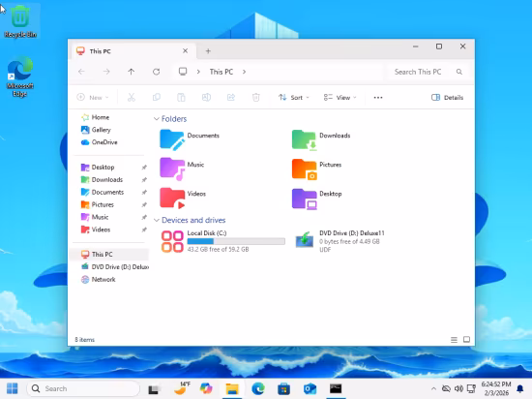The image size is (532, 399).
Task: Show hidden system tray icons
Action: (x=433, y=388)
